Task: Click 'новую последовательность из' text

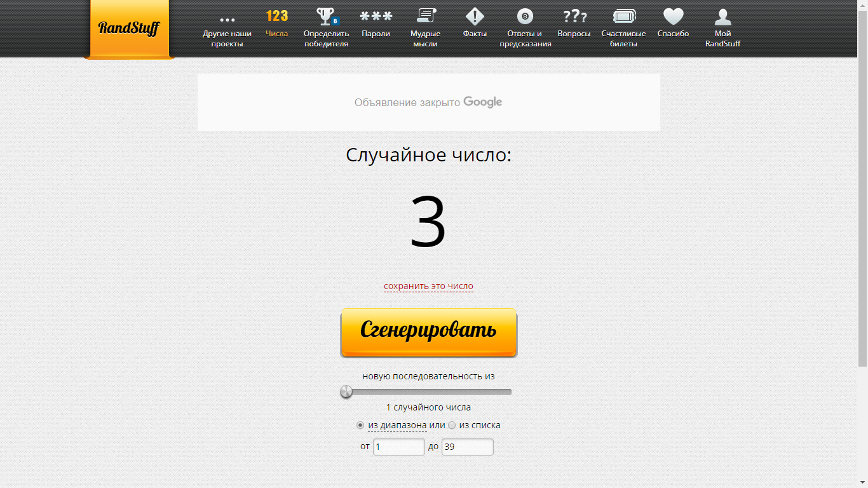Action: pos(428,376)
